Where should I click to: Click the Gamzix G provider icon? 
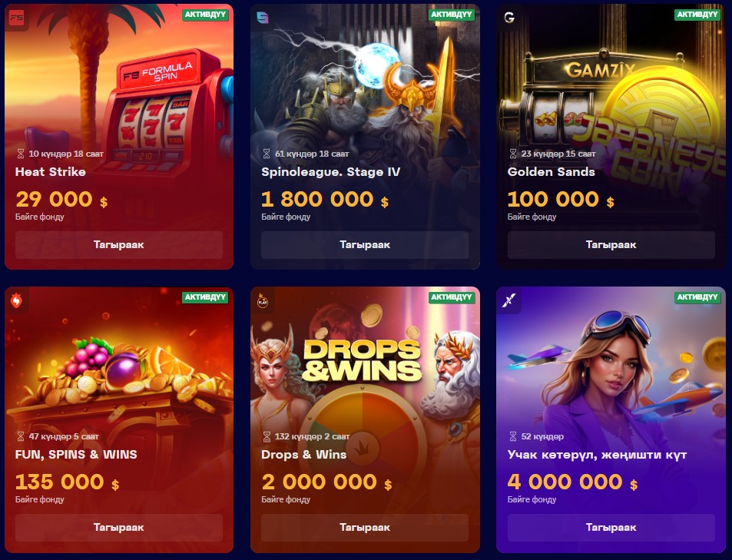[x=509, y=18]
